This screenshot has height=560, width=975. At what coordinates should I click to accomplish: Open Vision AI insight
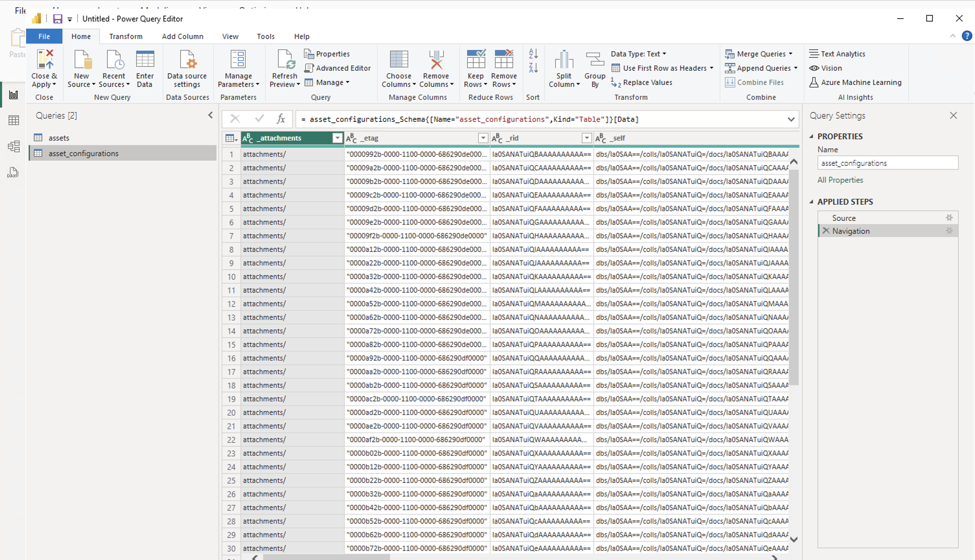(826, 68)
